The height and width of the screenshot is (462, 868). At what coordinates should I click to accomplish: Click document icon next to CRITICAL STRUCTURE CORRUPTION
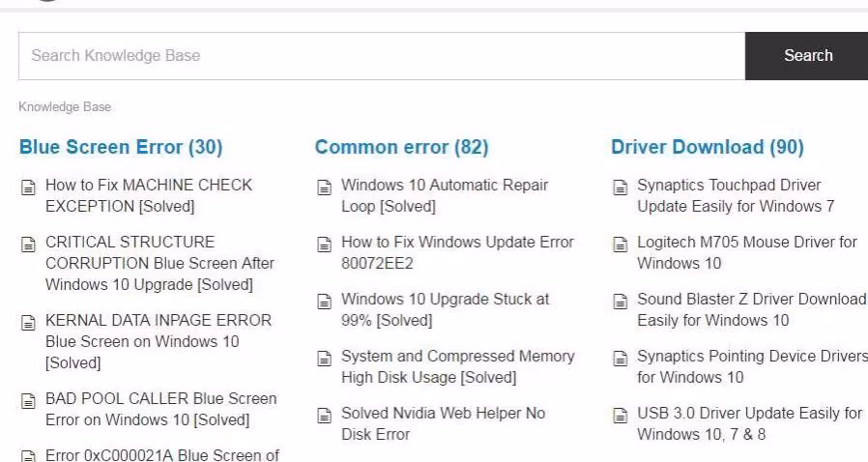28,245
